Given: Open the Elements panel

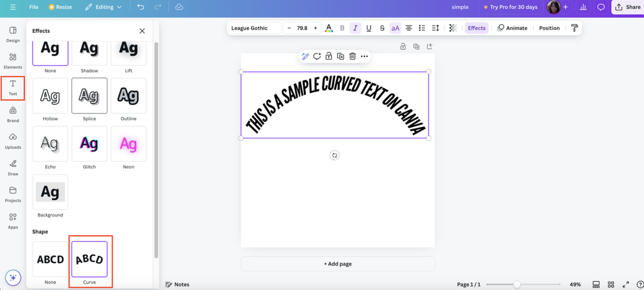Looking at the screenshot, I should tap(13, 61).
